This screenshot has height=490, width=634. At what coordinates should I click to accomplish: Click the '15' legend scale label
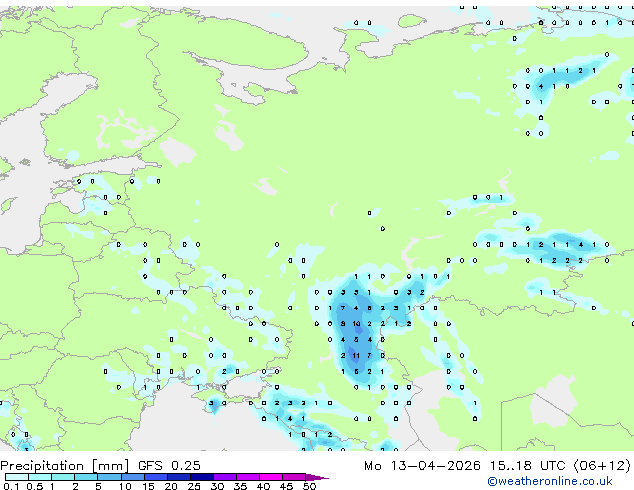pyautogui.click(x=148, y=486)
